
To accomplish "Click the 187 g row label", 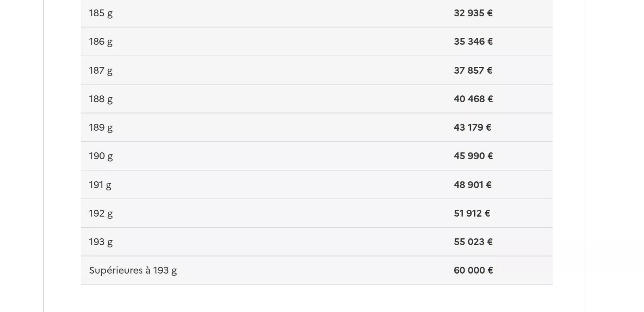I will click(x=101, y=71).
